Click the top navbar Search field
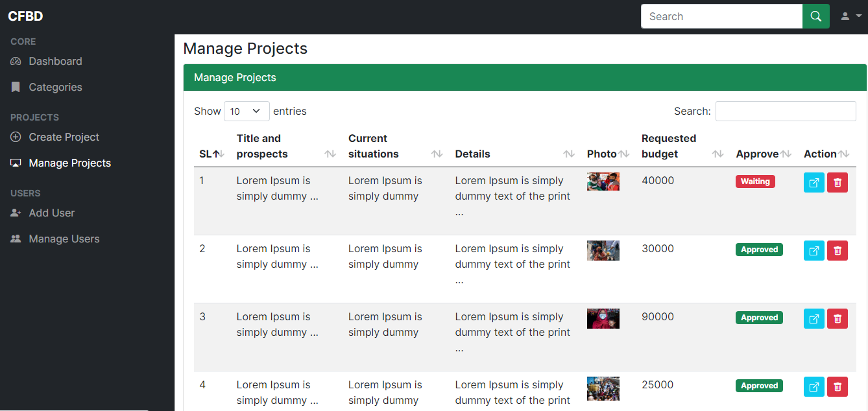Screen dimensions: 868x411 click(x=721, y=16)
